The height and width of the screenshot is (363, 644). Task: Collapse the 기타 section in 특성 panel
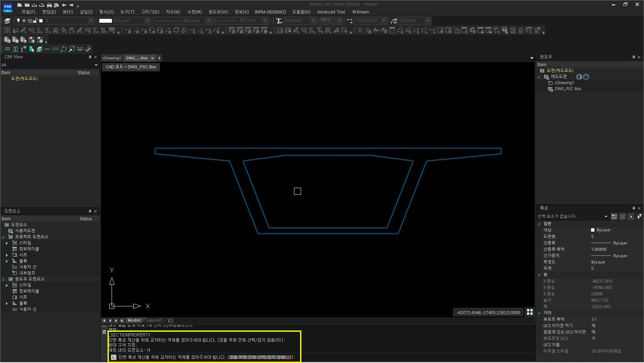click(539, 313)
